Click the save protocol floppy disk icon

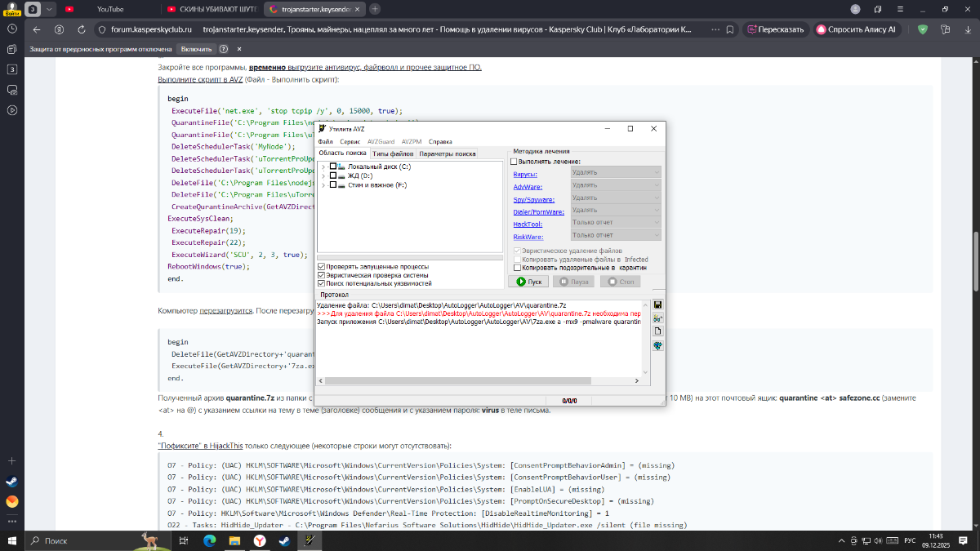(657, 305)
